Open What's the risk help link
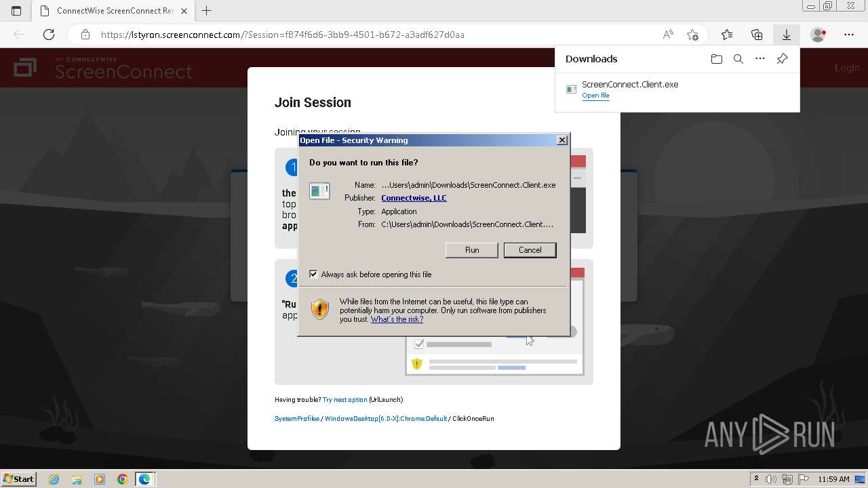The height and width of the screenshot is (488, 868). click(397, 319)
